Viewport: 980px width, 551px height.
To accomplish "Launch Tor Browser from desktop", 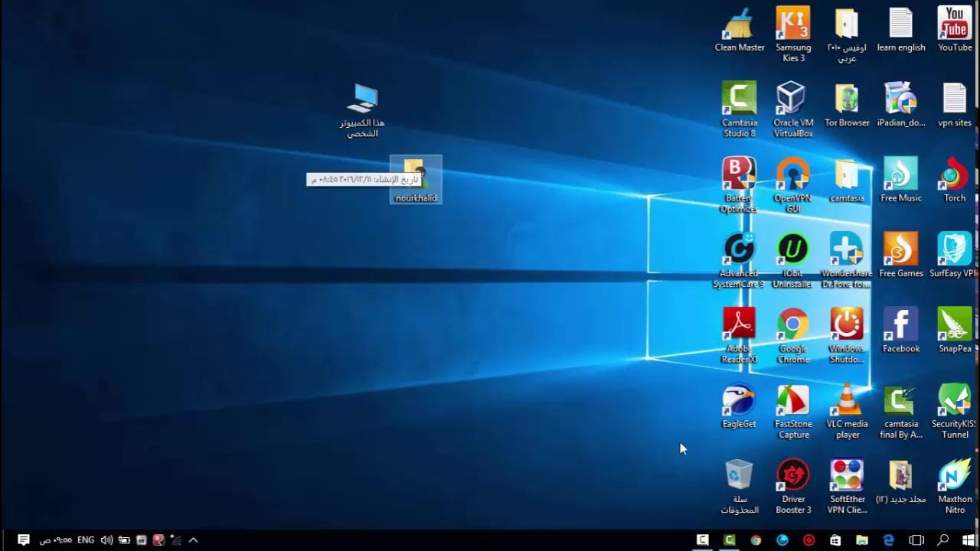I will 847,104.
